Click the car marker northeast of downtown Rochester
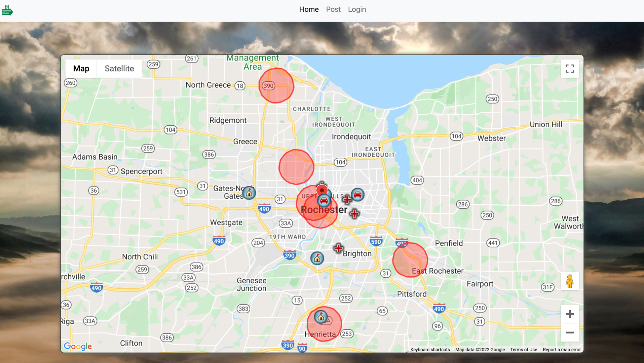 click(357, 195)
